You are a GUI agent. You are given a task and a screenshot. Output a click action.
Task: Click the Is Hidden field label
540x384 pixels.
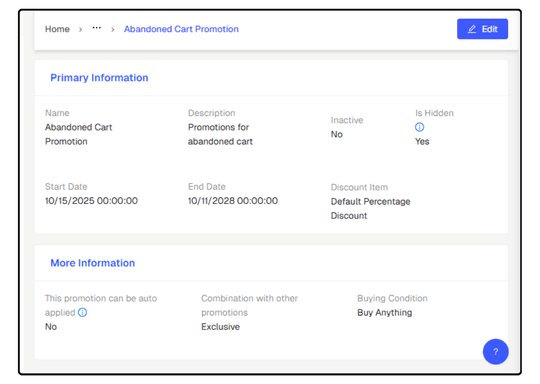pyautogui.click(x=434, y=113)
